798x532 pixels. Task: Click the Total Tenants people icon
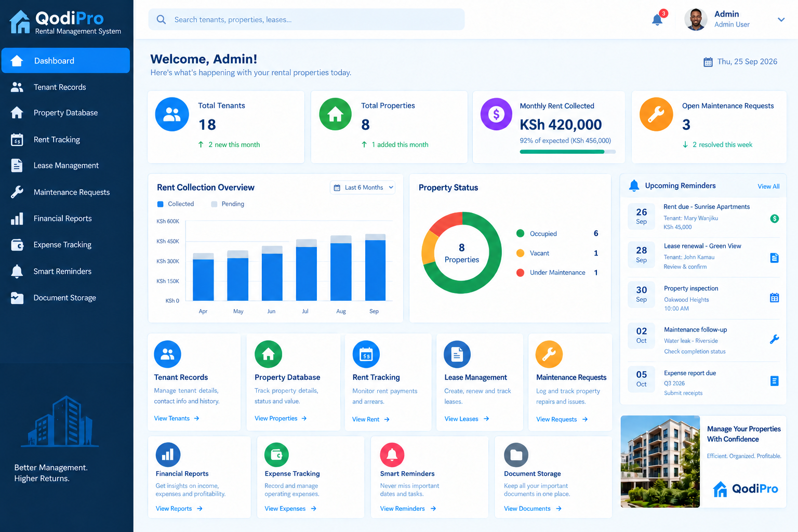click(x=172, y=114)
